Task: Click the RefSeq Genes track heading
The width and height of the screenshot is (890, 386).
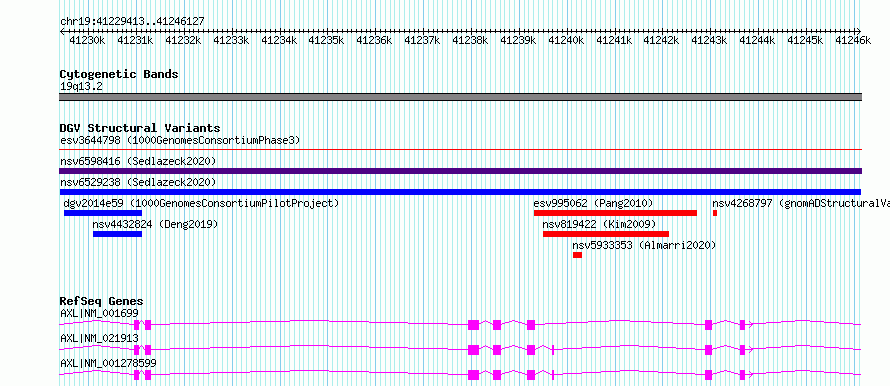Action: click(102, 301)
